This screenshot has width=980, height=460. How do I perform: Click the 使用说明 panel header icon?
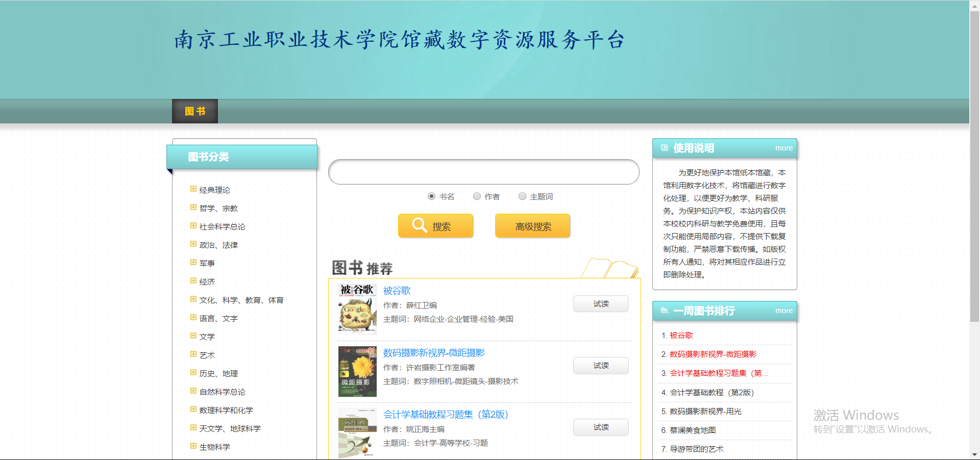pos(664,148)
